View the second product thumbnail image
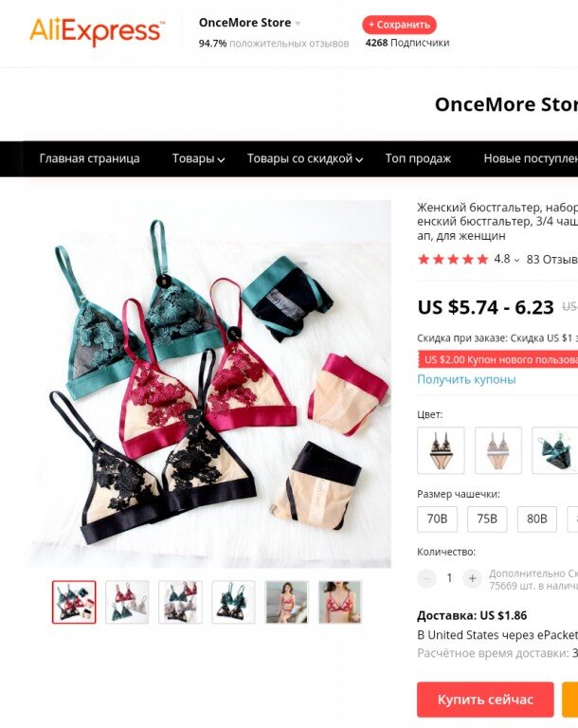This screenshot has height=728, width=578. coord(127,602)
